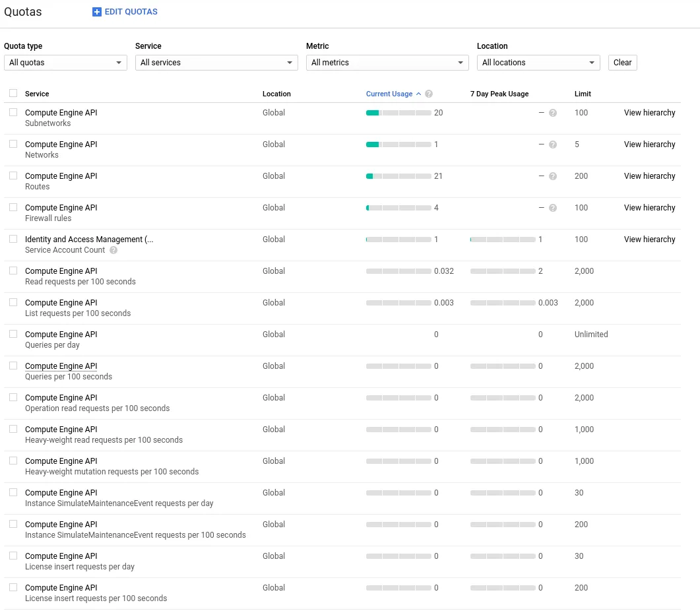This screenshot has width=700, height=611.
Task: Click 'Instance SimulateMaintenanceEvent requests per 100 seconds' text
Action: (x=135, y=536)
